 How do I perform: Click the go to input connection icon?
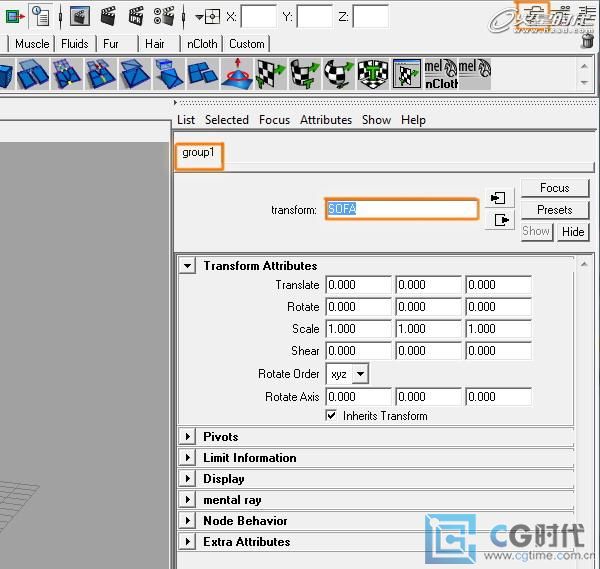[500, 198]
